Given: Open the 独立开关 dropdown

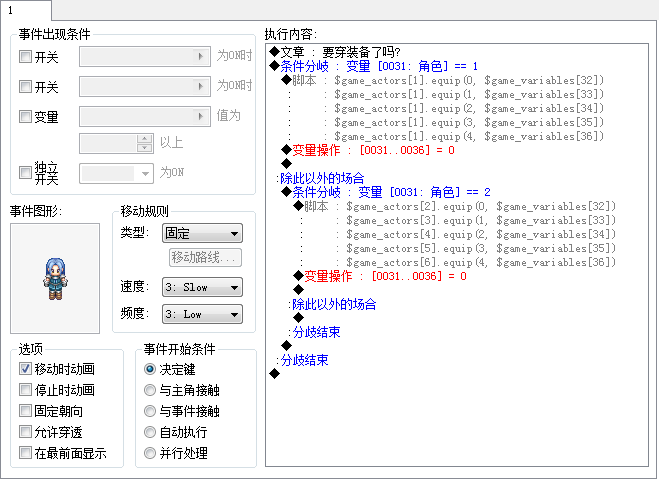Looking at the screenshot, I should tap(116, 173).
